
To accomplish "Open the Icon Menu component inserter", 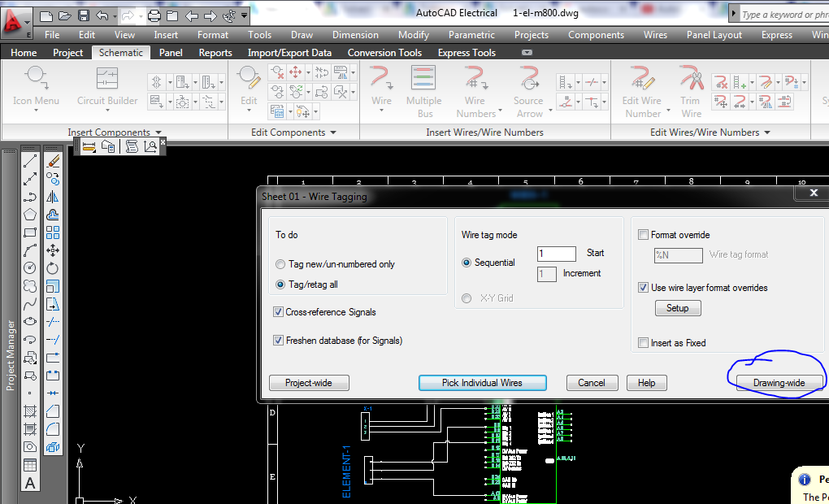I will 36,87.
